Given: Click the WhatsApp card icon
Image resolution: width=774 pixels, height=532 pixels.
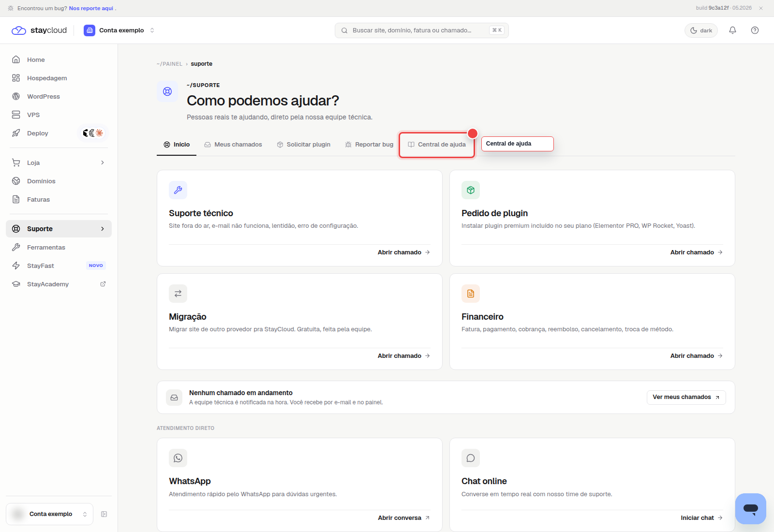Looking at the screenshot, I should click(x=178, y=458).
